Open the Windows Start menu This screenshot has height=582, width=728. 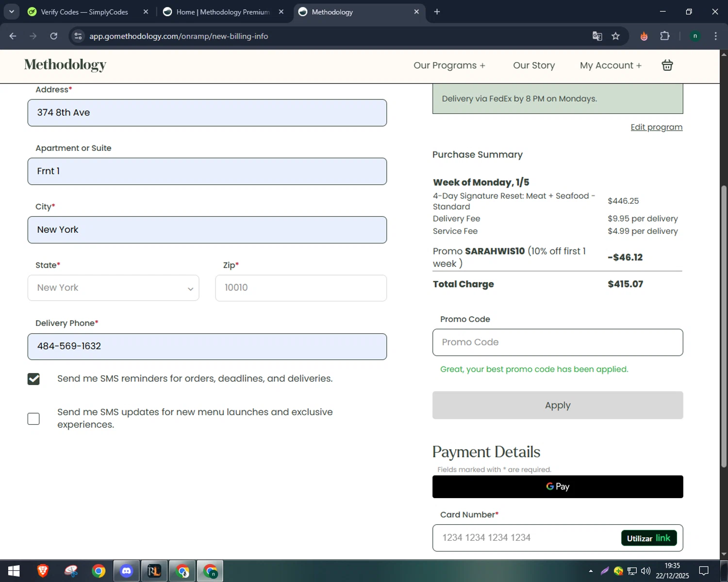tap(14, 571)
